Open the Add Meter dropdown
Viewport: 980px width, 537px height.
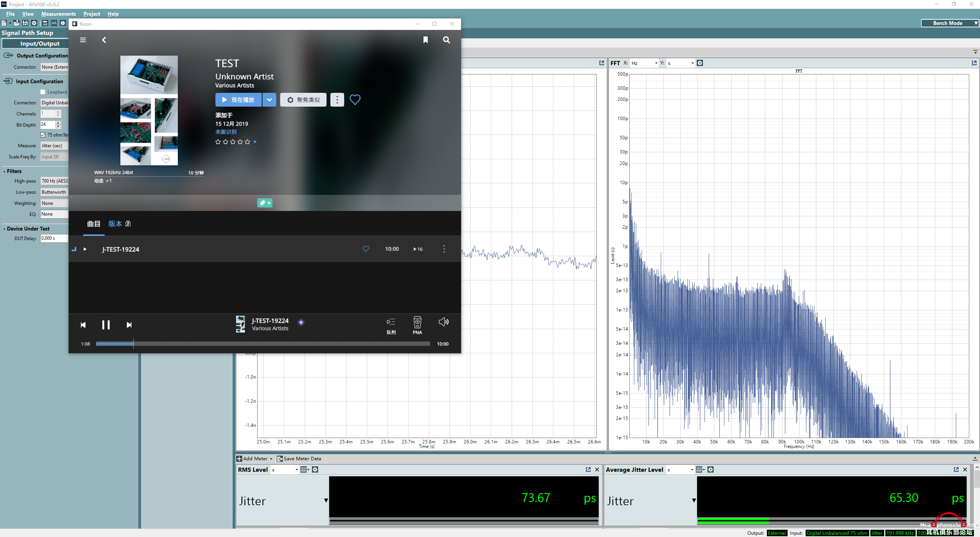pyautogui.click(x=254, y=459)
